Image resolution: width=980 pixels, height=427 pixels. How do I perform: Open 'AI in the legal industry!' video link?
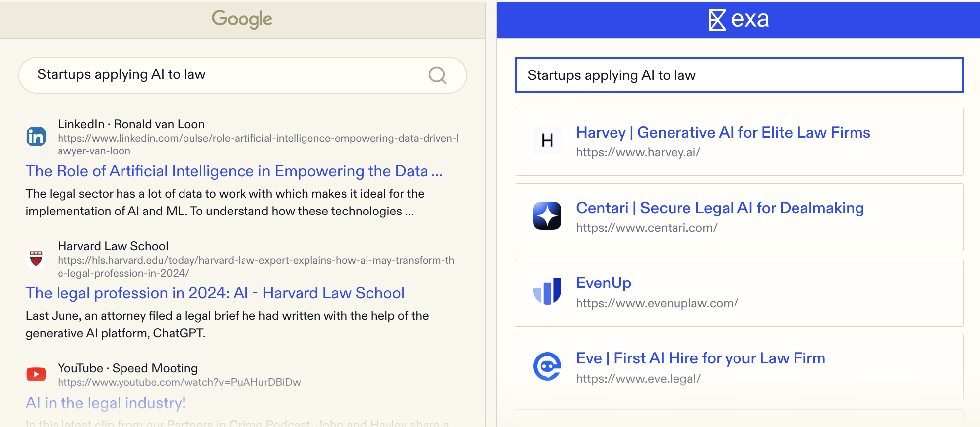point(106,403)
